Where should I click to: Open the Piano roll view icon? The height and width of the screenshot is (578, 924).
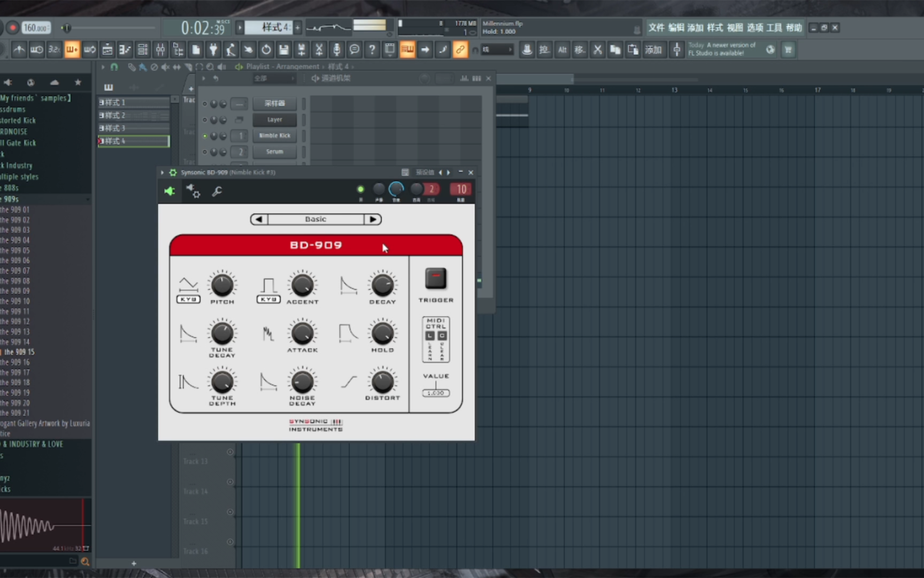[125, 50]
